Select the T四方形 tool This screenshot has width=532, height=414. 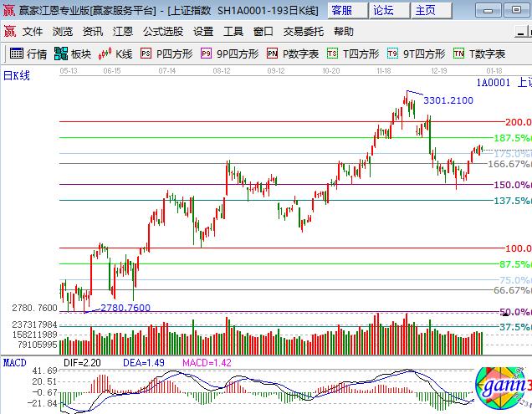pyautogui.click(x=353, y=54)
